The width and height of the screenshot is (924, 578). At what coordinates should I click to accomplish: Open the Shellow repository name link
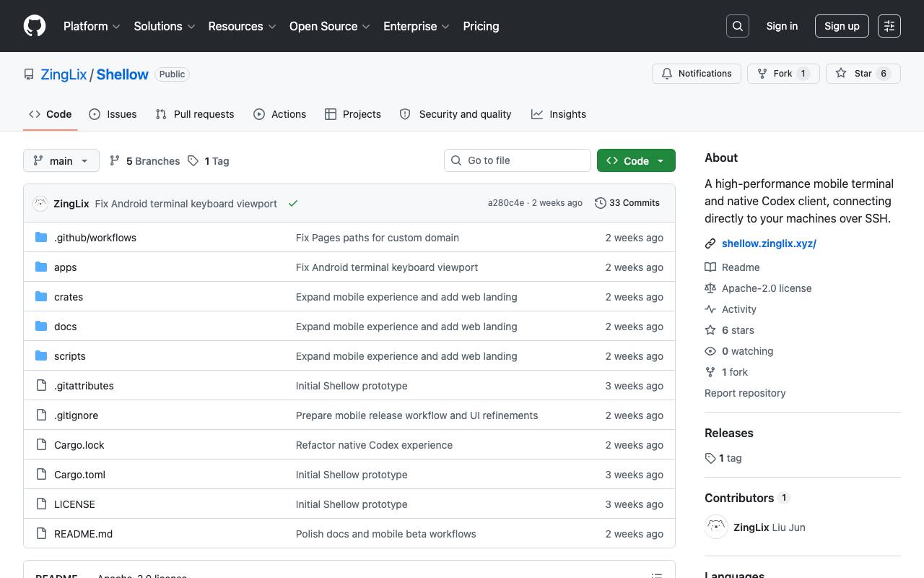tap(123, 74)
